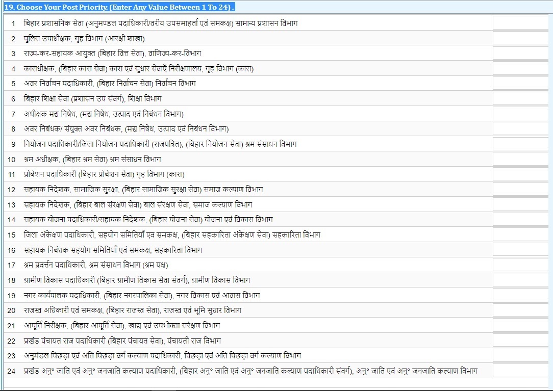The height and width of the screenshot is (392, 553).
Task: Select input for राजस्व अधिकारी row 20
Action: click(x=520, y=310)
